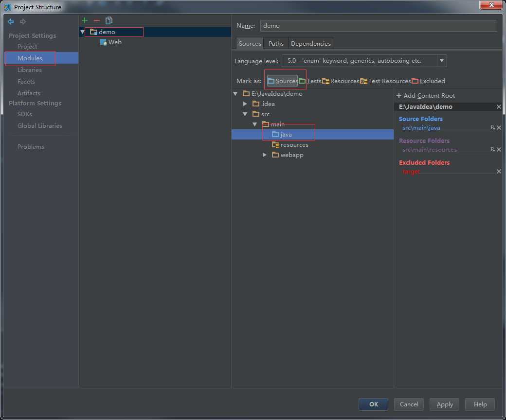Unmark src\main\resources resource folder
The height and width of the screenshot is (420, 506).
(x=499, y=150)
